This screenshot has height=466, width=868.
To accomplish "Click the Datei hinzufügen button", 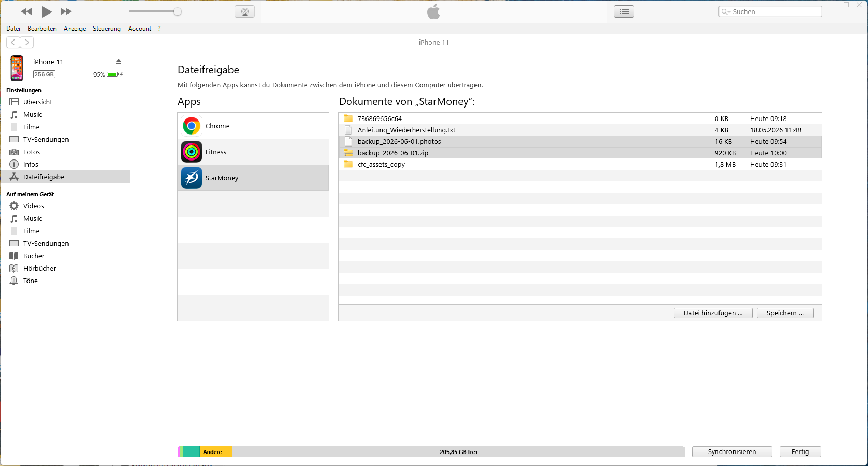I will (x=713, y=313).
